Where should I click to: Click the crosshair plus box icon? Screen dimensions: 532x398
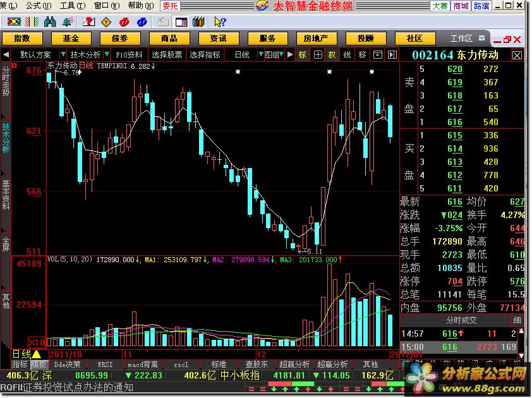318,54
